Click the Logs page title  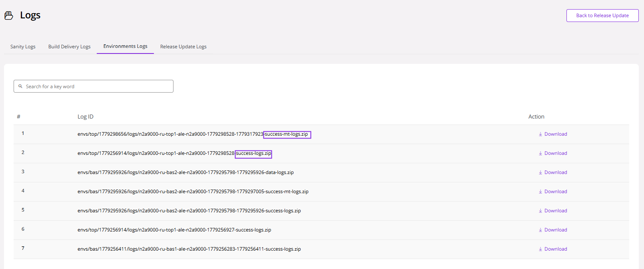click(30, 16)
